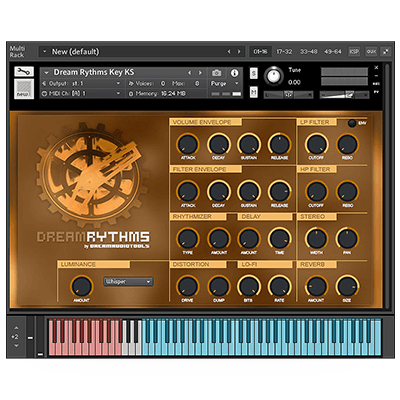Switch to the 49-64 rack page
This screenshot has height=400, width=400.
coord(333,52)
